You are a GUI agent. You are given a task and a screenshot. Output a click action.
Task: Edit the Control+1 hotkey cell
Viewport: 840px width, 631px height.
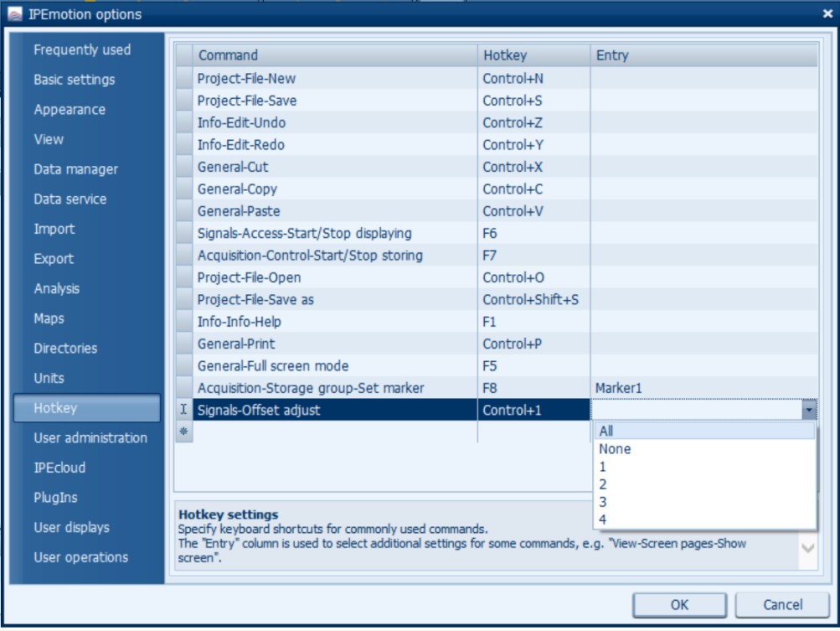533,410
